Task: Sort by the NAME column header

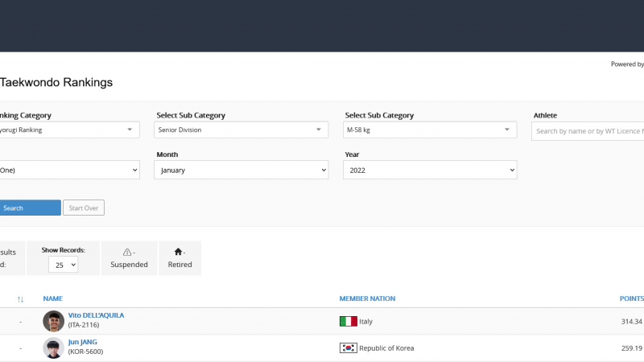Action: click(x=52, y=298)
